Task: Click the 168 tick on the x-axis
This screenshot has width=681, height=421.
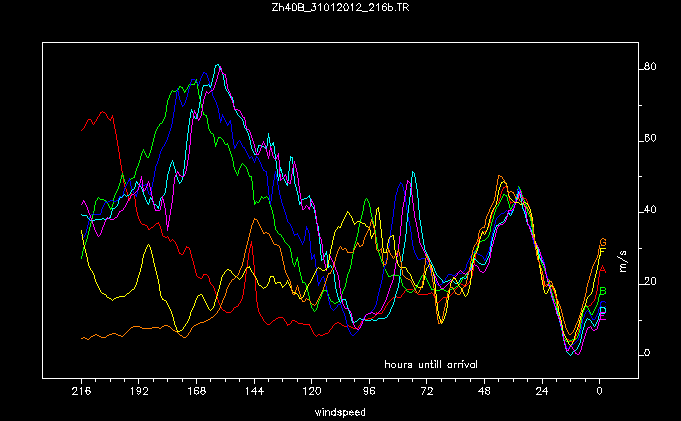Action: click(x=197, y=393)
